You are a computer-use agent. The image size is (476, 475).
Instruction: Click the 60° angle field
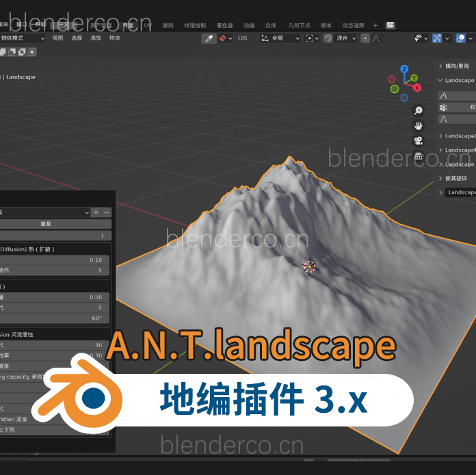point(55,318)
